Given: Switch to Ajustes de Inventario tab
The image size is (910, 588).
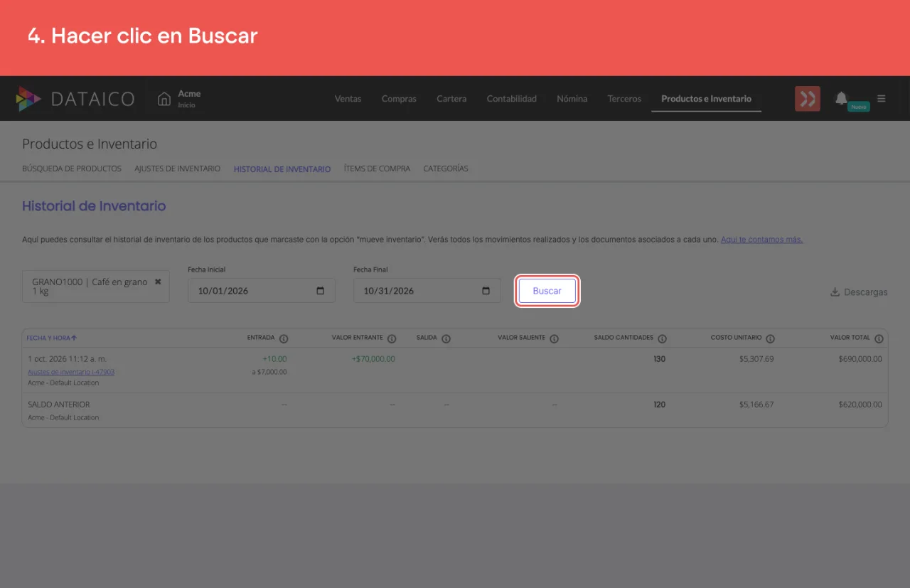Looking at the screenshot, I should pos(177,169).
